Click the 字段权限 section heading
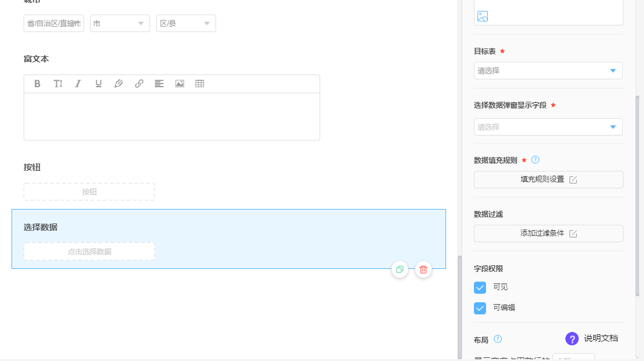Image resolution: width=644 pixels, height=361 pixels. (x=488, y=269)
